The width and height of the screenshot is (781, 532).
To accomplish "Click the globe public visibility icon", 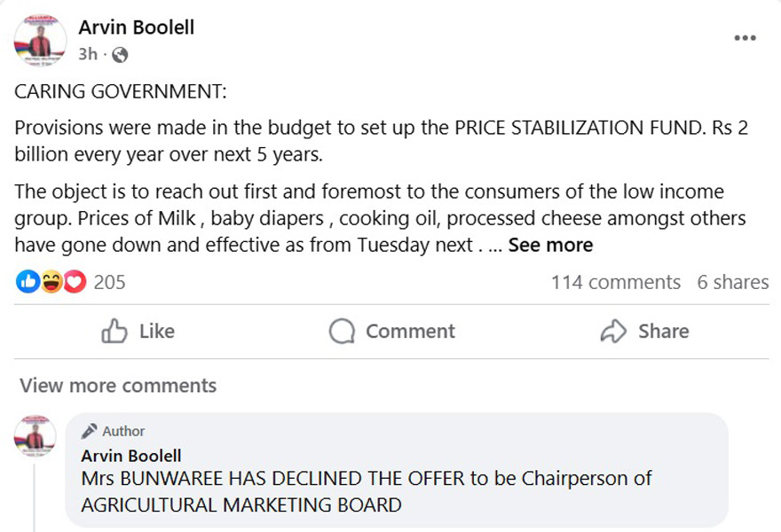I will pos(120,54).
